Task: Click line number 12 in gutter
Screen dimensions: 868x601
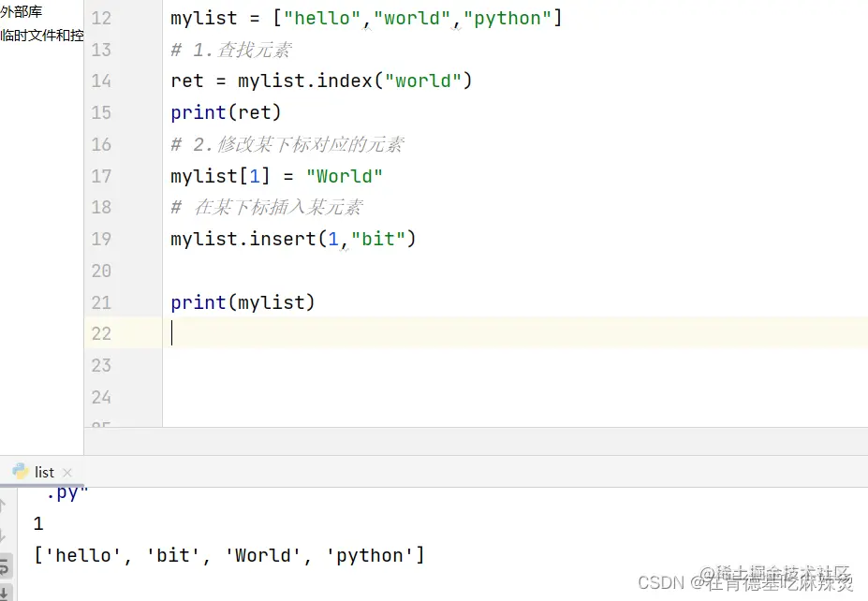Action: click(x=101, y=19)
